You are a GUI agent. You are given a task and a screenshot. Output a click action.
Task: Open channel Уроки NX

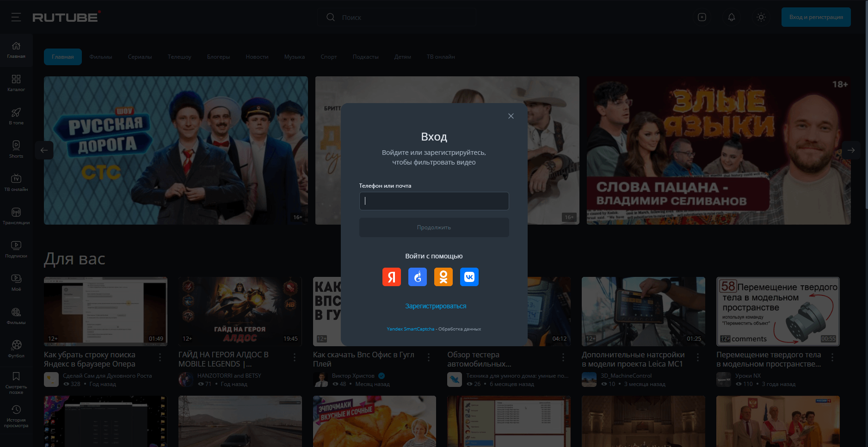[748, 376]
